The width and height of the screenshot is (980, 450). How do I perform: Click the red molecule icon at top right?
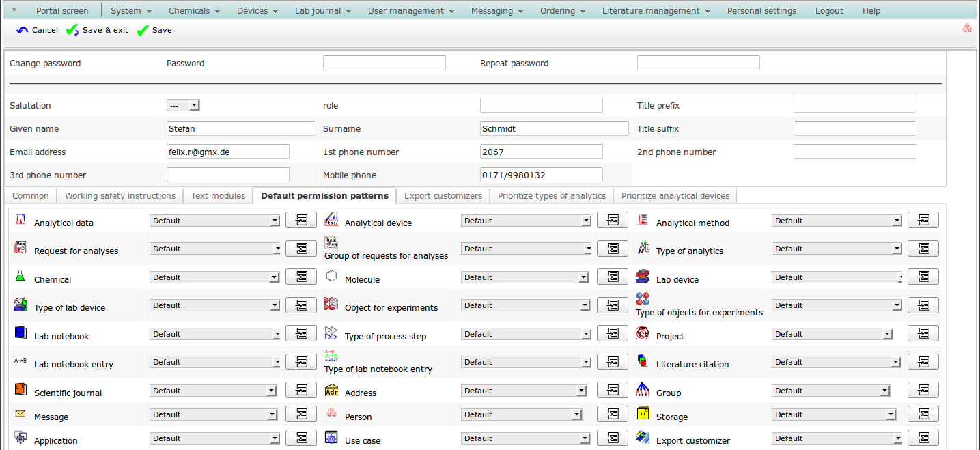967,29
